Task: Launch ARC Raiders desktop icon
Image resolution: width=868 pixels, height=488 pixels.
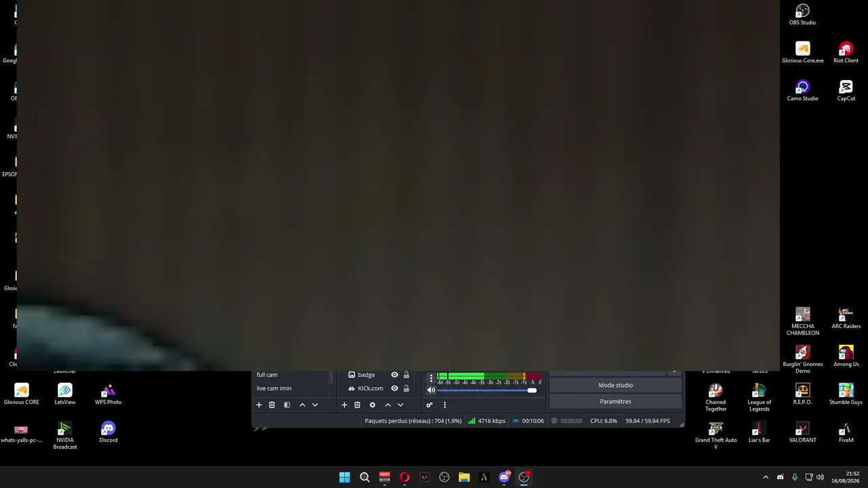Action: pyautogui.click(x=846, y=319)
